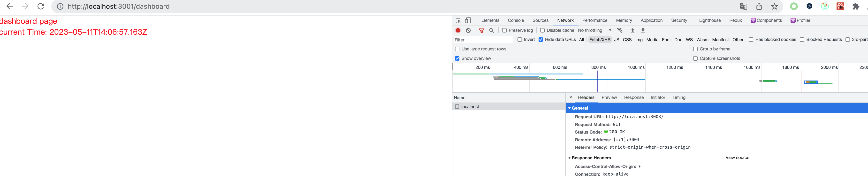
Task: Filter requests by All types
Action: 581,40
